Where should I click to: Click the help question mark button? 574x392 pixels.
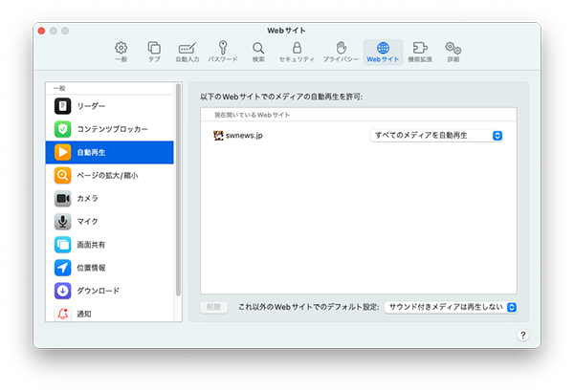tap(523, 335)
